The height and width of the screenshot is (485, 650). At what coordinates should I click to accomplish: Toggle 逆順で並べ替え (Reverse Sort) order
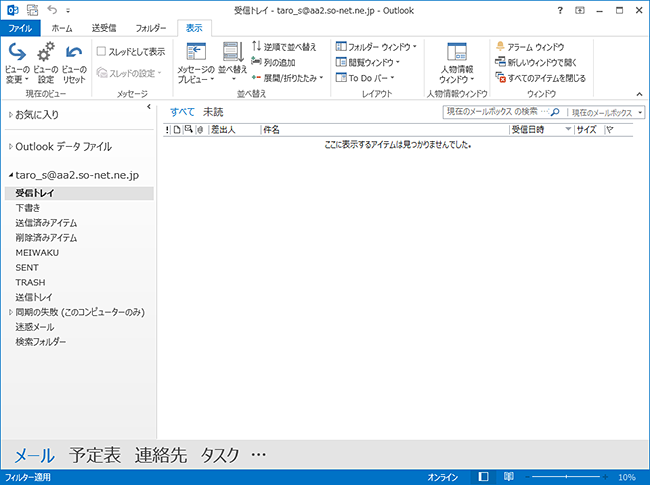coord(284,47)
